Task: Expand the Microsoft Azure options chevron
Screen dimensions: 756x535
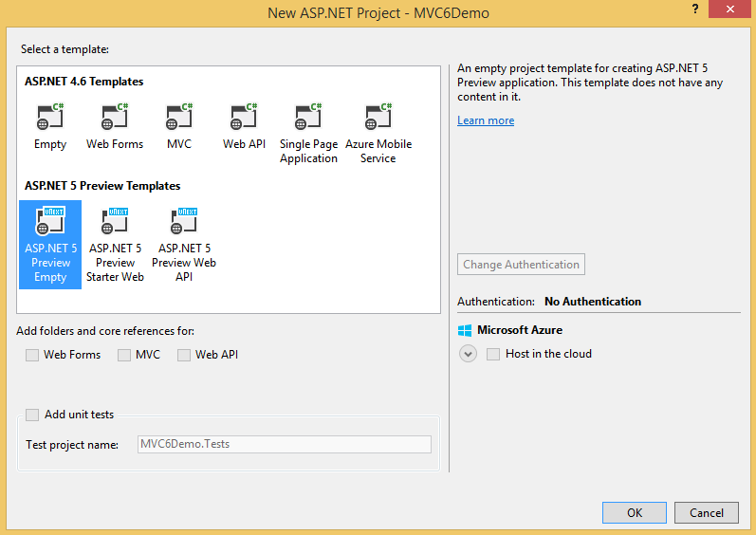Action: [469, 354]
